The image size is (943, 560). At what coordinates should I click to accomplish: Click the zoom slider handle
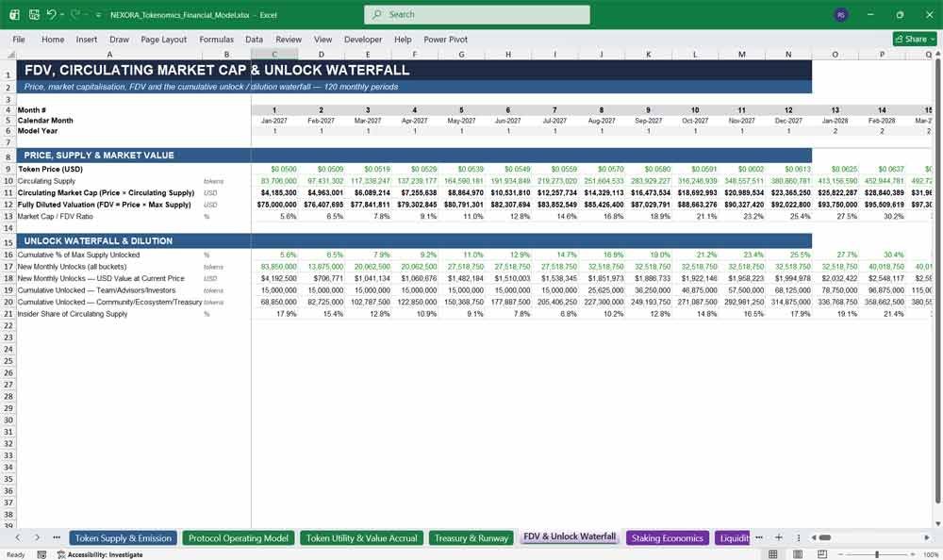coord(877,554)
